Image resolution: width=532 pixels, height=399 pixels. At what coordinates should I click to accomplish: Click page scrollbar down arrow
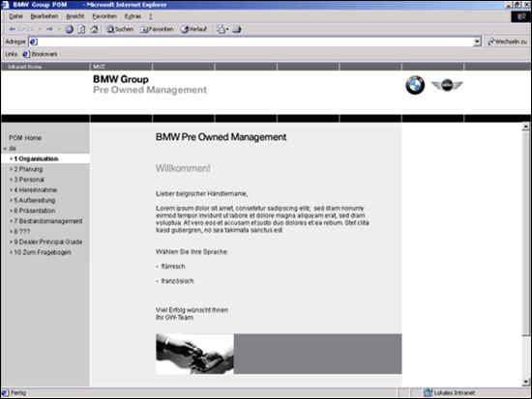525,382
